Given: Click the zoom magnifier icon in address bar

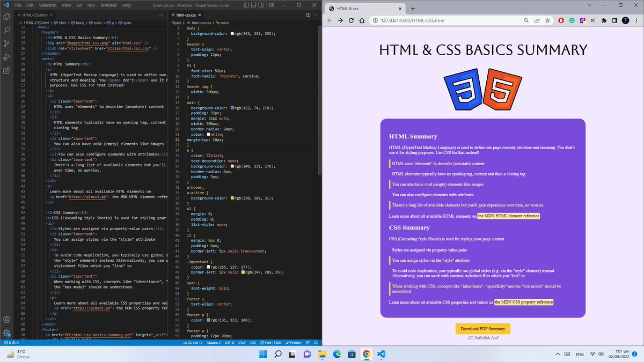Looking at the screenshot, I should tap(527, 20).
